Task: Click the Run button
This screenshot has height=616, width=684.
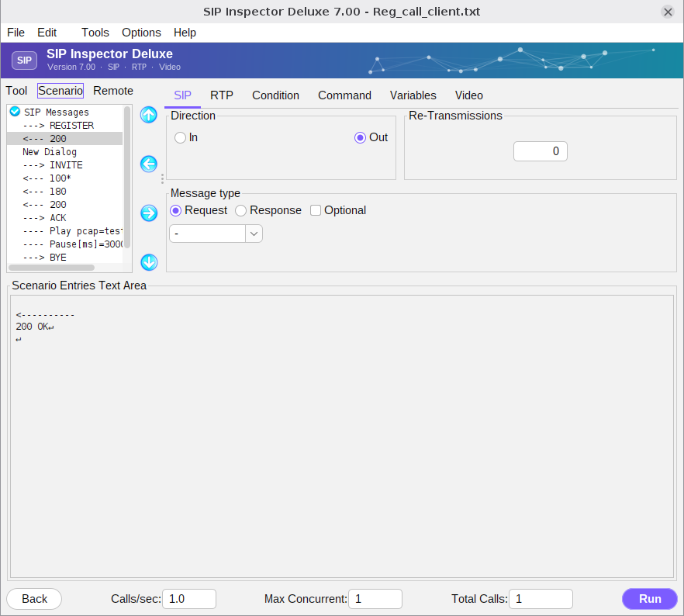Action: (650, 599)
